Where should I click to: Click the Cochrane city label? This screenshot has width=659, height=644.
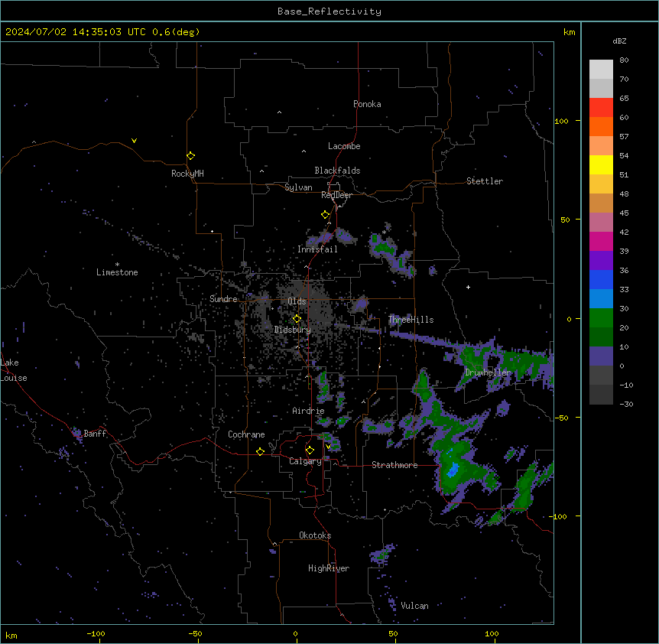coord(246,434)
